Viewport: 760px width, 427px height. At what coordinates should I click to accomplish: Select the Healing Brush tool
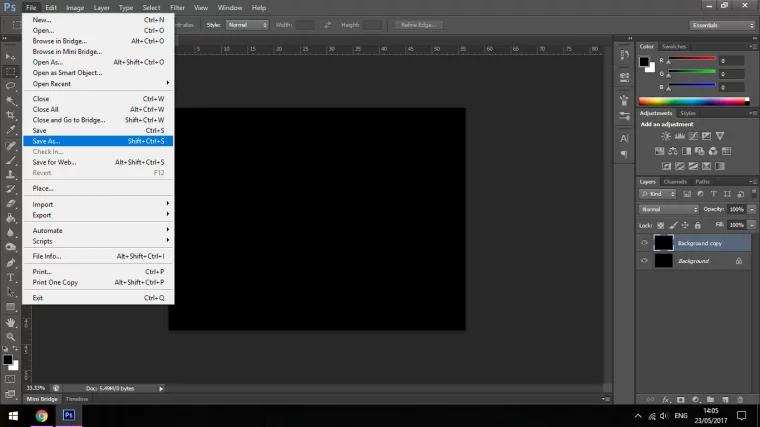11,145
